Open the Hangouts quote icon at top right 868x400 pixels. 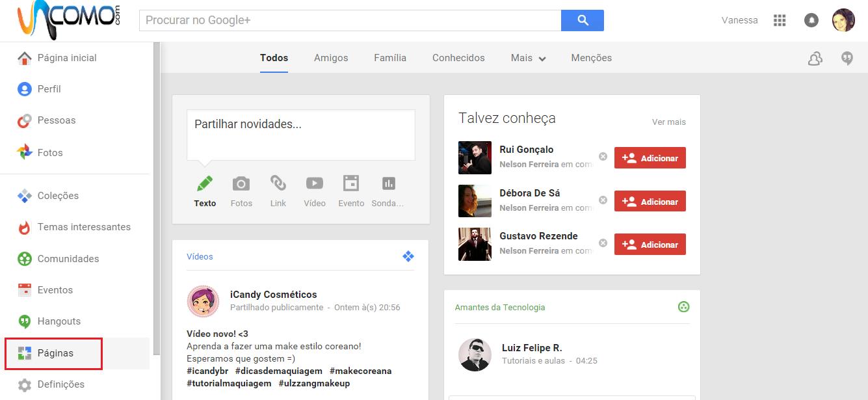pyautogui.click(x=847, y=59)
